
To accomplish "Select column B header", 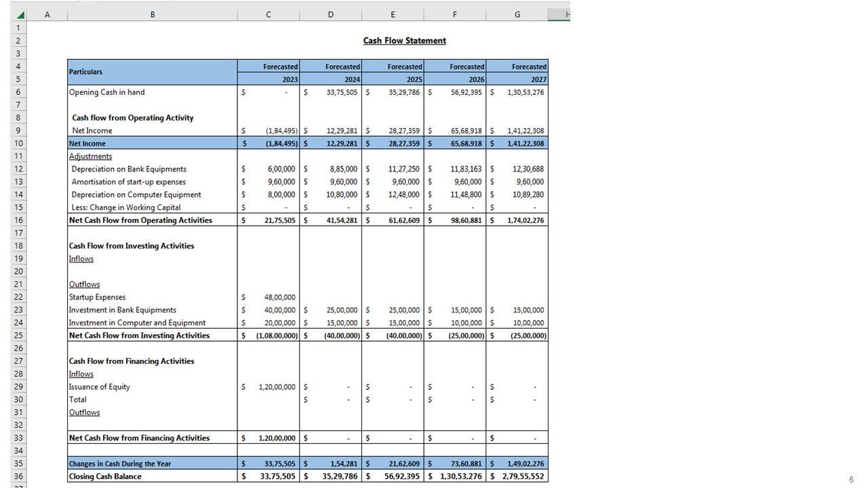I will click(152, 15).
